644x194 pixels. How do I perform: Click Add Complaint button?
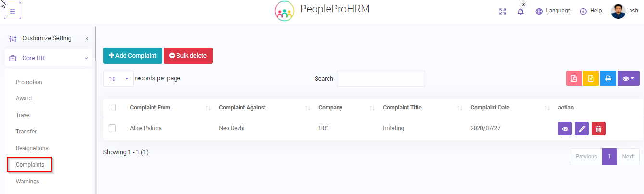133,56
